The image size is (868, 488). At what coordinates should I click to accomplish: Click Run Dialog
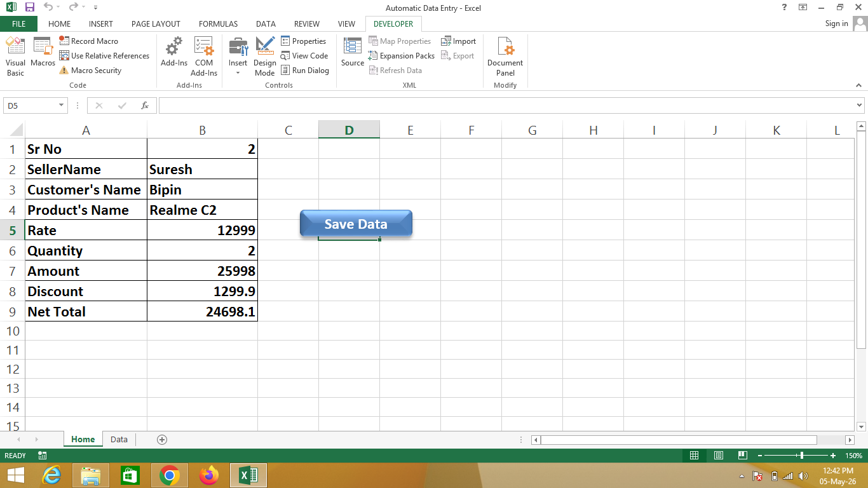click(304, 71)
